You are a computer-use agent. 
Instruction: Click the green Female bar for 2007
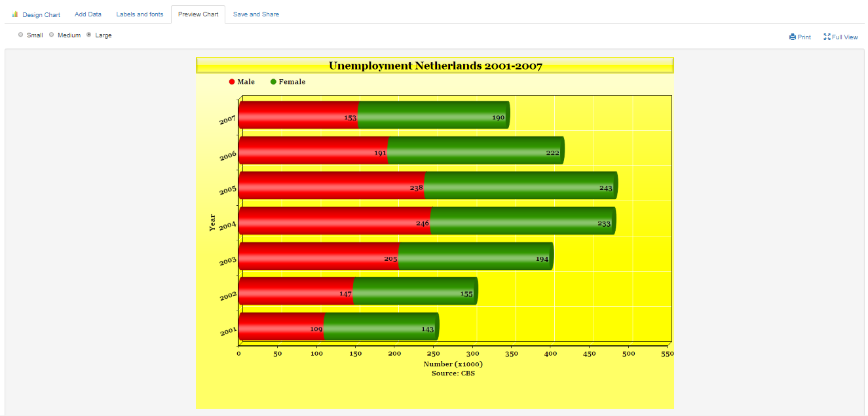[434, 115]
